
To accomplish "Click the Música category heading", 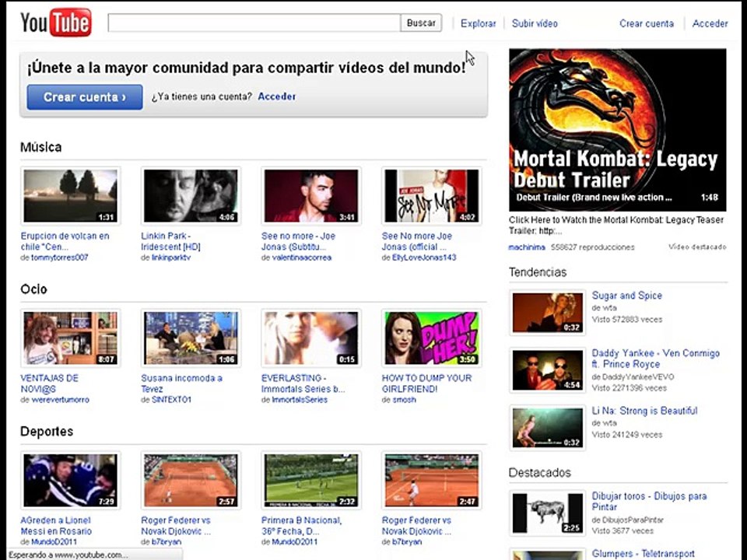I will 41,147.
